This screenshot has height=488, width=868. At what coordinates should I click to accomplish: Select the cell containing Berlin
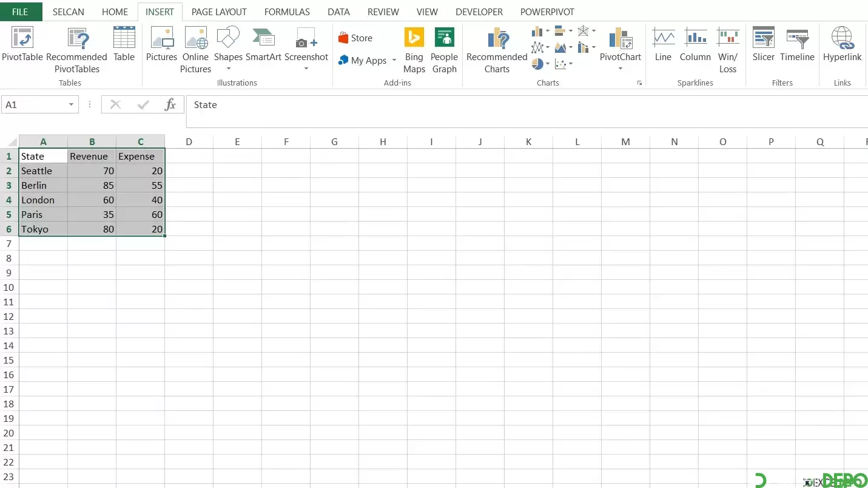[x=43, y=185]
